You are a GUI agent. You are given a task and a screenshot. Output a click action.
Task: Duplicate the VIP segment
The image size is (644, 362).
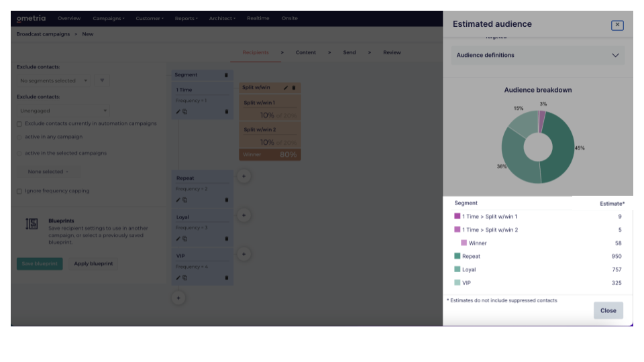point(185,278)
